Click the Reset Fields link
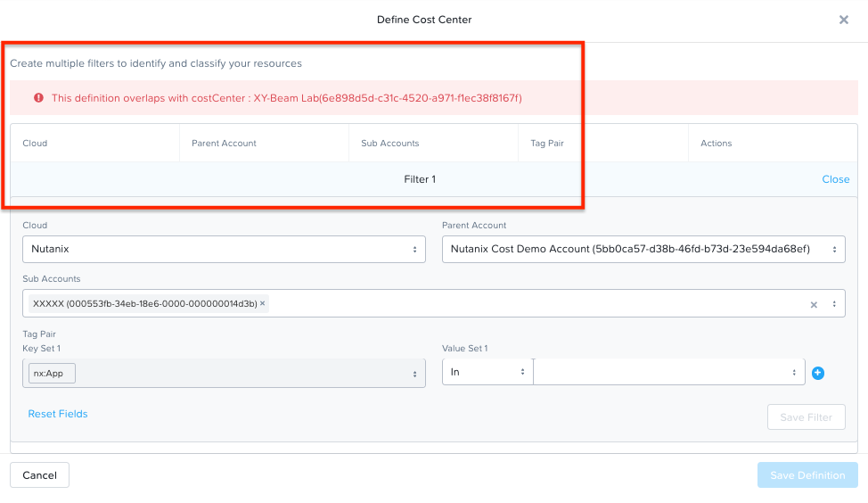This screenshot has width=868, height=503. pos(58,414)
